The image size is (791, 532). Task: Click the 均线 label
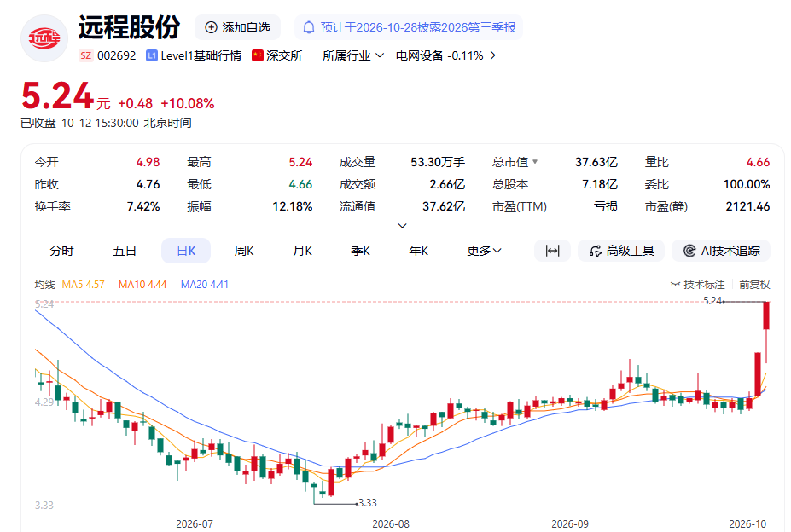tap(44, 285)
